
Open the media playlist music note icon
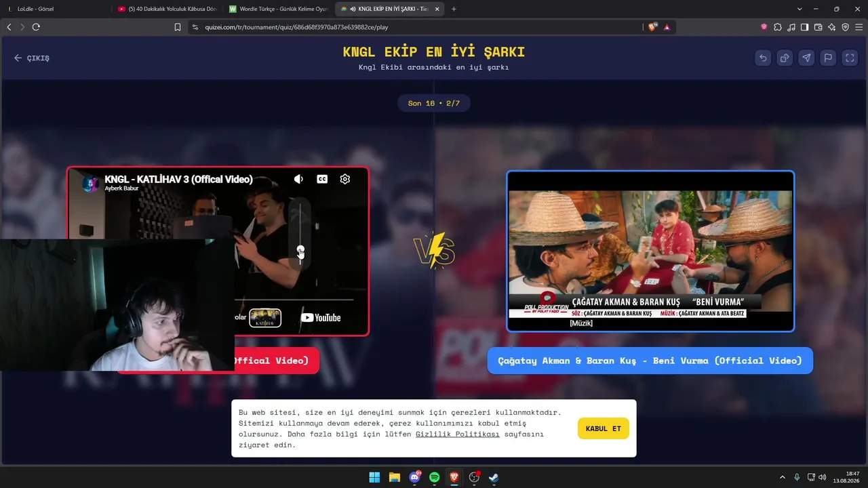click(x=791, y=27)
